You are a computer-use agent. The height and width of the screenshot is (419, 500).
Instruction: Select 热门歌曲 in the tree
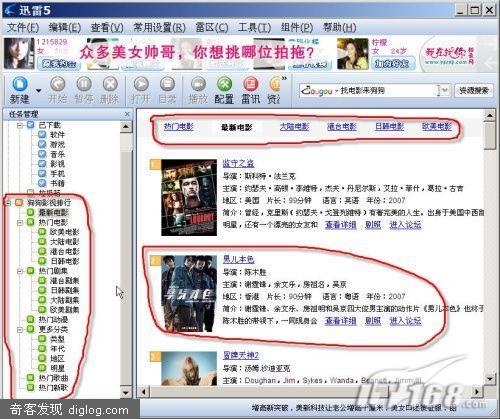click(x=53, y=378)
